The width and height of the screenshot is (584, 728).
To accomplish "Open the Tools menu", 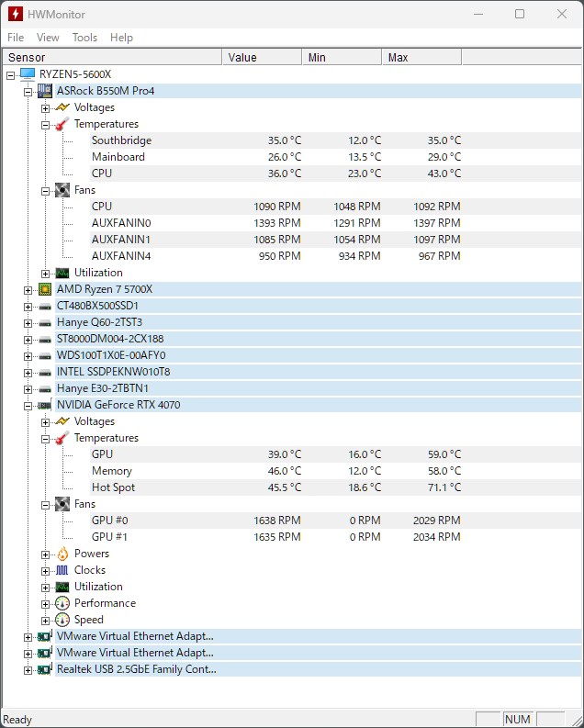I will click(84, 38).
